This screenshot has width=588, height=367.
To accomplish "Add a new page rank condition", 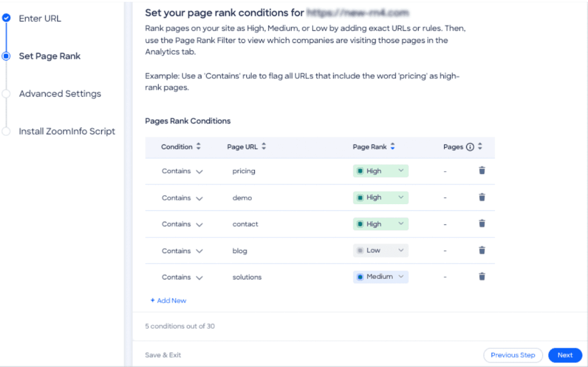I will 168,300.
